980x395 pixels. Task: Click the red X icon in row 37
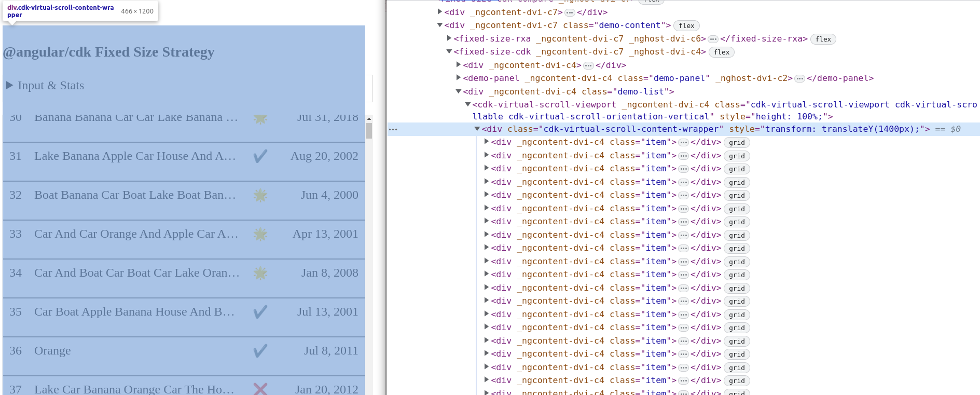(260, 389)
